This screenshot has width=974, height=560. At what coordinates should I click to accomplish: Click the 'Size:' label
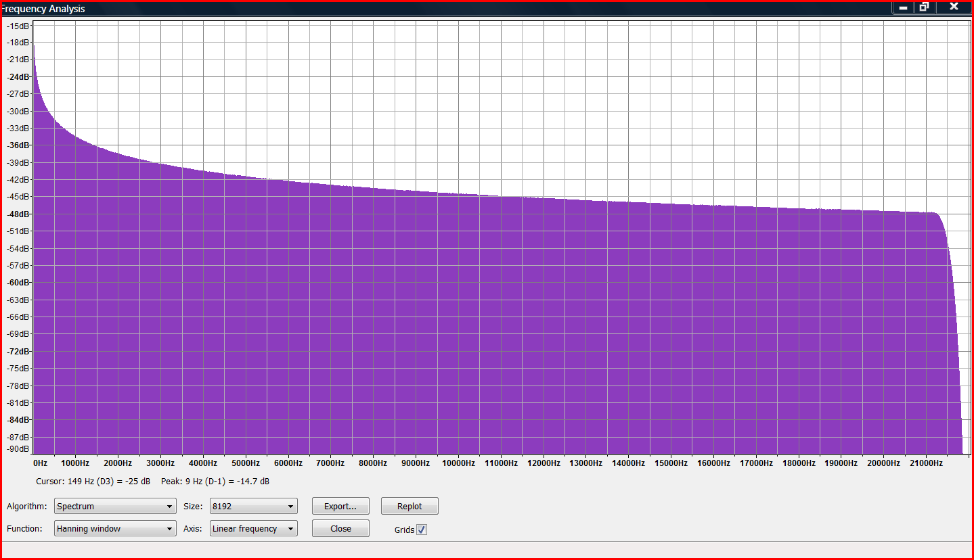(x=193, y=507)
